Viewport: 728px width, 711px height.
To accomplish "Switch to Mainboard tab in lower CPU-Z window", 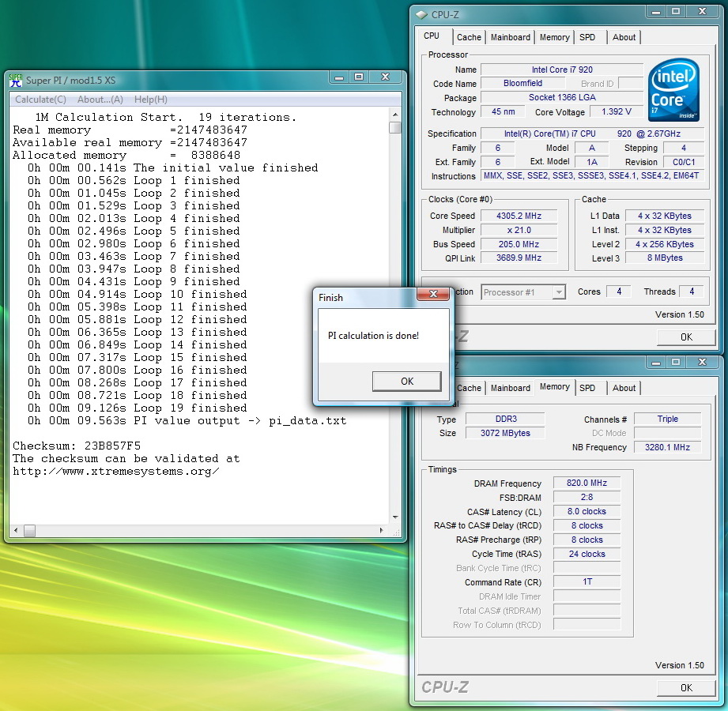I will coord(511,388).
